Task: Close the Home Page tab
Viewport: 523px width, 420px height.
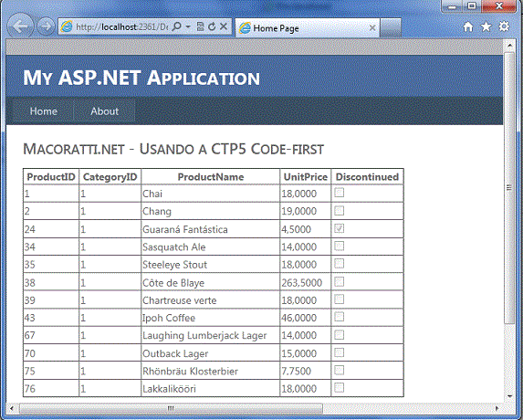Action: coord(372,28)
